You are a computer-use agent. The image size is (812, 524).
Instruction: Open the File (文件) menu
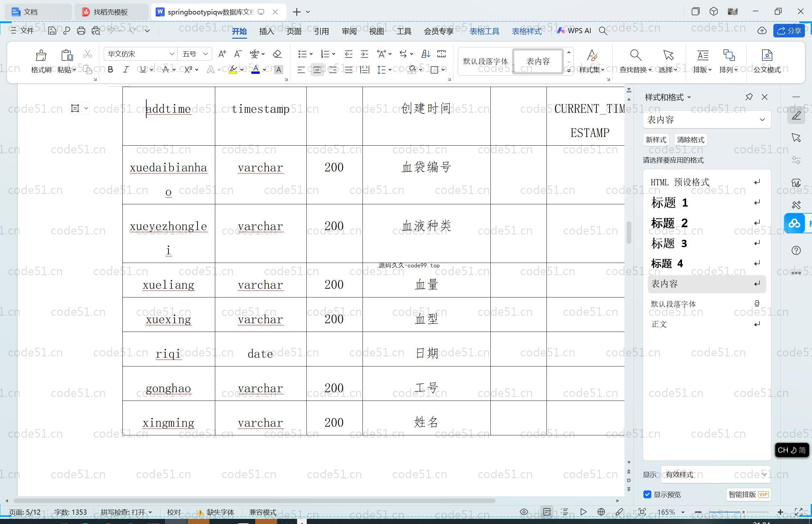click(23, 31)
